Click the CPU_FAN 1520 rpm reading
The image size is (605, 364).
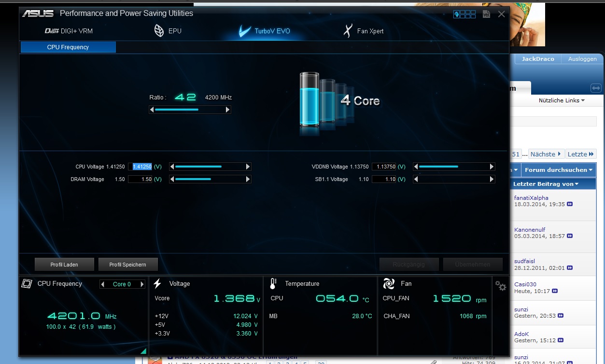click(459, 299)
